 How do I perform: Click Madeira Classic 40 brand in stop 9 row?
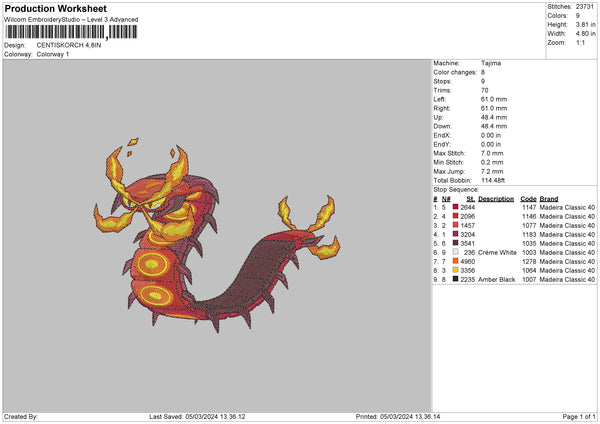coord(567,279)
